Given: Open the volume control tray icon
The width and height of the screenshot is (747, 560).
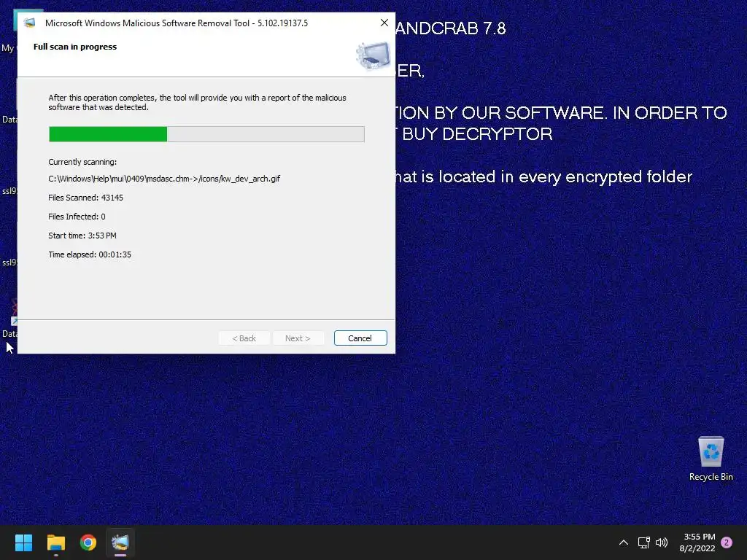Looking at the screenshot, I should point(661,542).
